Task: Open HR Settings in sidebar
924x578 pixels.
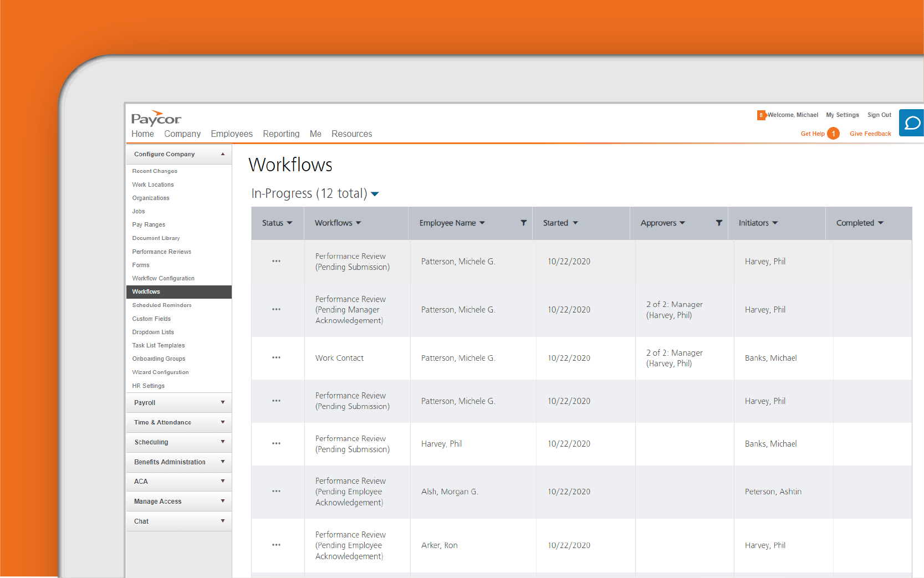Action: (x=149, y=386)
